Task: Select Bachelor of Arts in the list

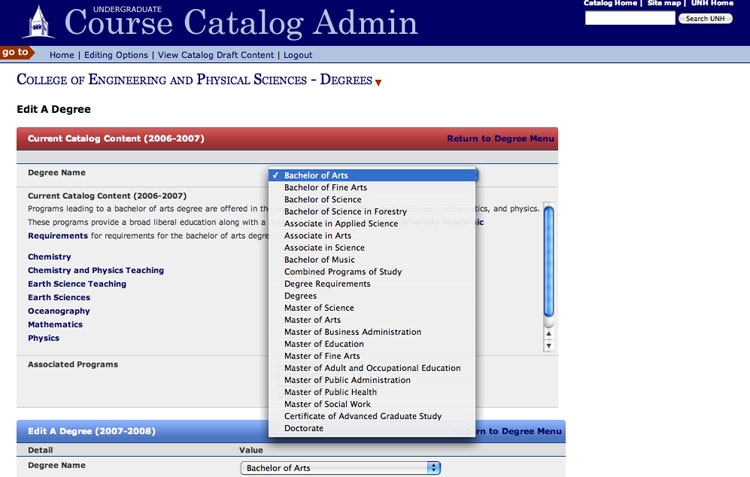Action: coord(373,175)
